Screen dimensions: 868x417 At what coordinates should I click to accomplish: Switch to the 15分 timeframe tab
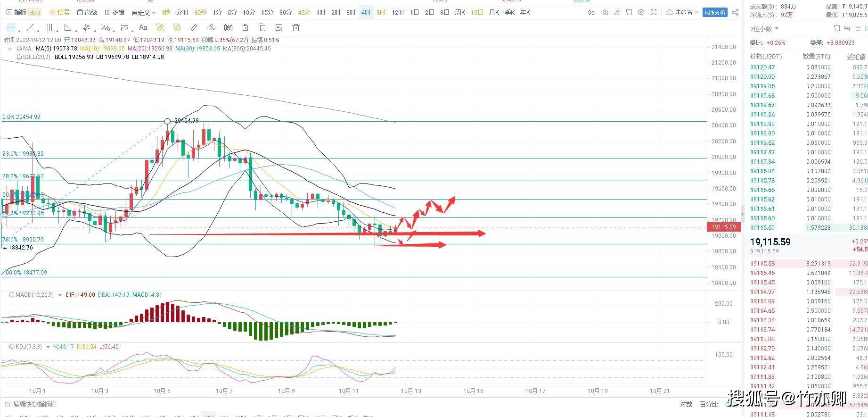click(x=267, y=13)
